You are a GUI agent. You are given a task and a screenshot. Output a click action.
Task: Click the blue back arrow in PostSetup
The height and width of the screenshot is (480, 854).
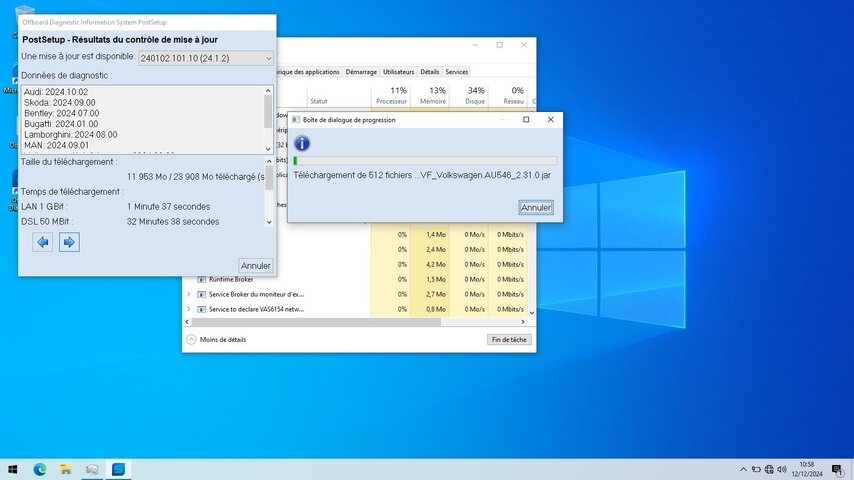click(x=42, y=242)
